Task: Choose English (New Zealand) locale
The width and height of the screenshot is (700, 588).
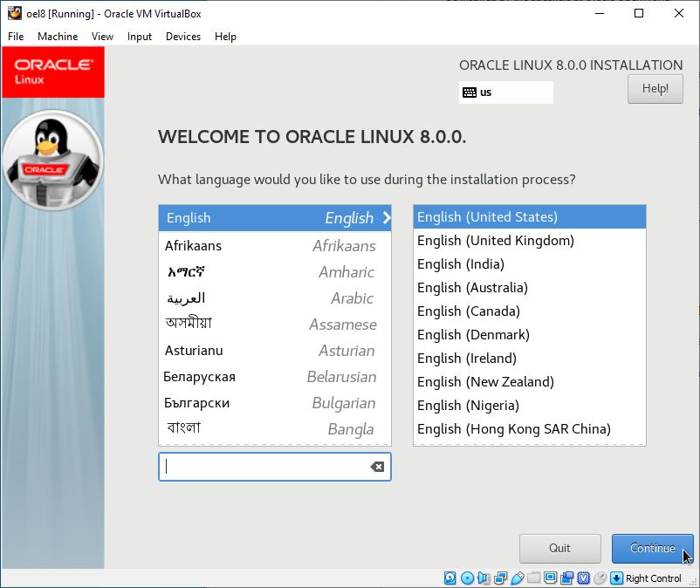Action: tap(530, 382)
